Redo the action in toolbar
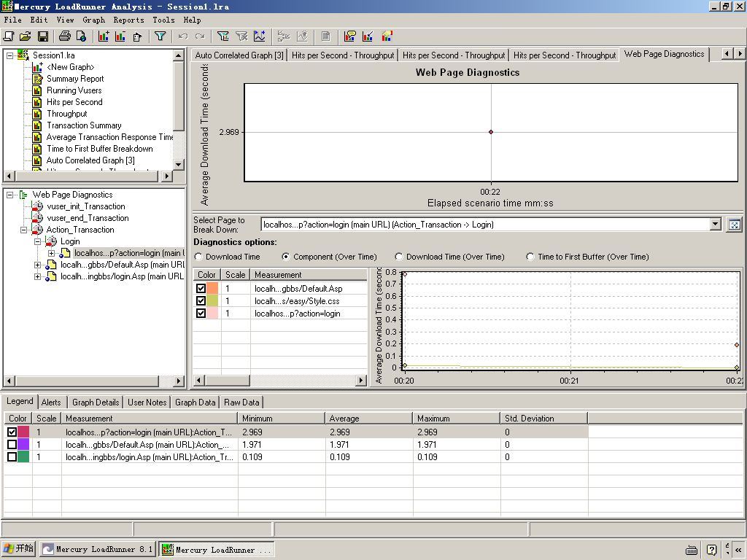The height and width of the screenshot is (560, 747). [200, 36]
